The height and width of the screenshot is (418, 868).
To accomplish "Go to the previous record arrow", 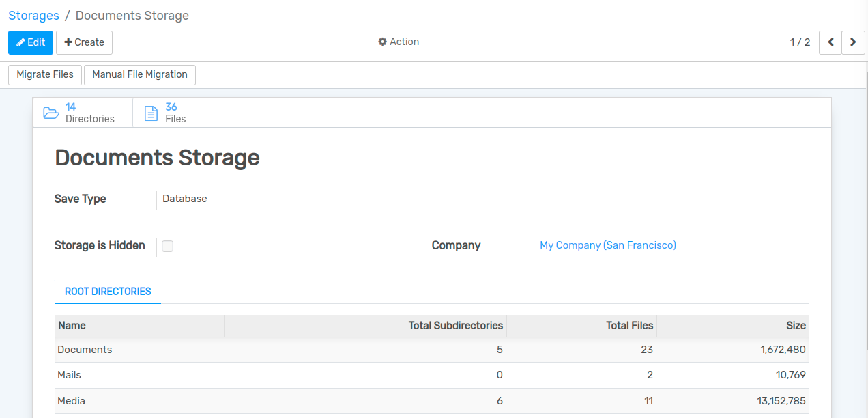I will (830, 42).
